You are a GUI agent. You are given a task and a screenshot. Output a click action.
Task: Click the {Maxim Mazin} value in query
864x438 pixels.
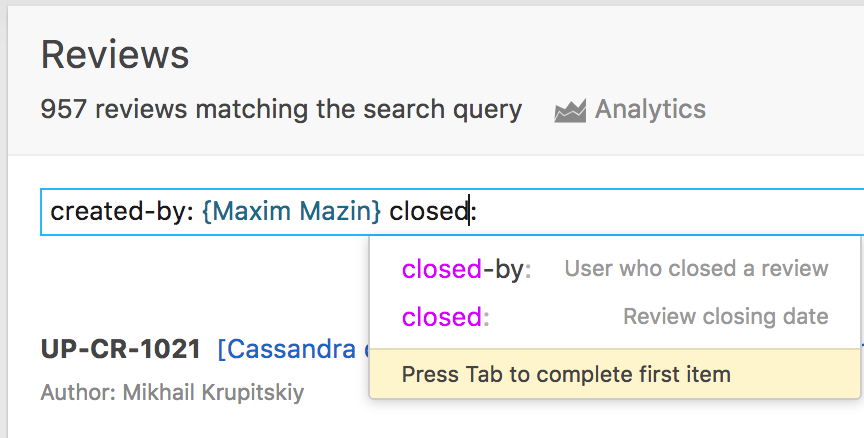tap(291, 212)
